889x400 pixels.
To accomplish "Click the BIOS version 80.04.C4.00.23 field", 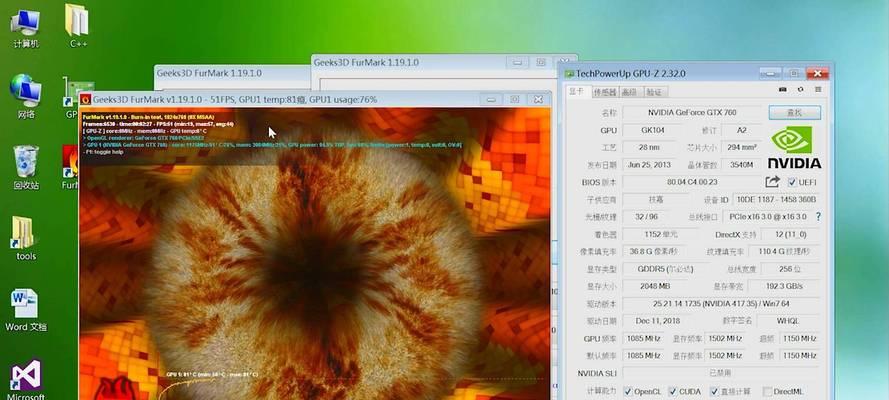I will click(x=692, y=182).
